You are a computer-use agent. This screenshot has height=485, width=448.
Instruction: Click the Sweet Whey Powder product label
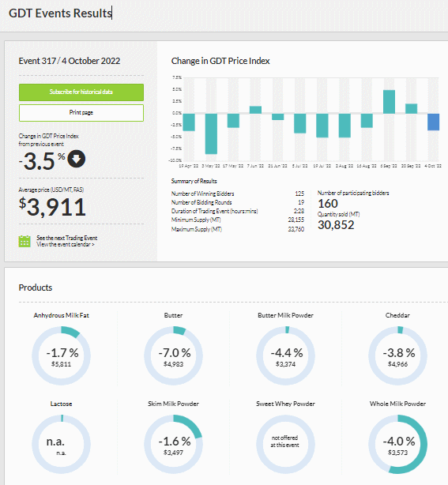[x=285, y=404]
